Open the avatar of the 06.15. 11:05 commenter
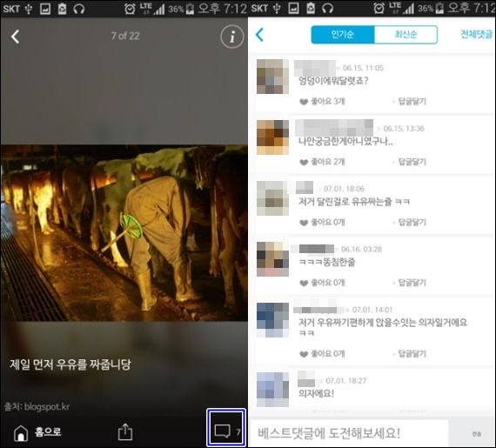Screen dimensions: 496x448 [x=272, y=77]
